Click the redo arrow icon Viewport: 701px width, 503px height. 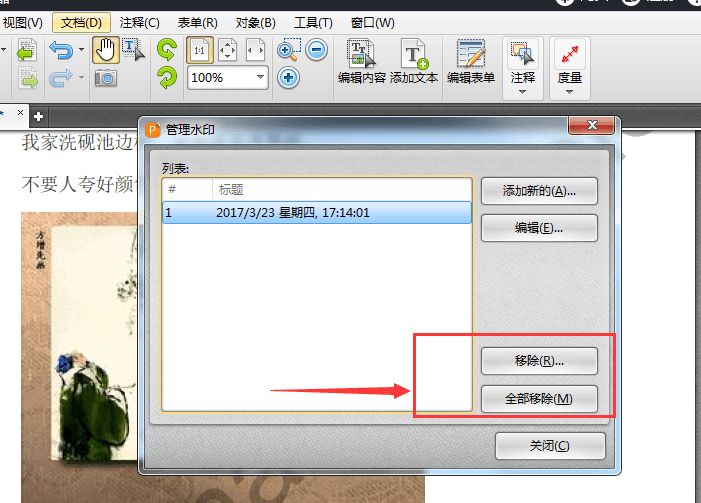point(61,78)
